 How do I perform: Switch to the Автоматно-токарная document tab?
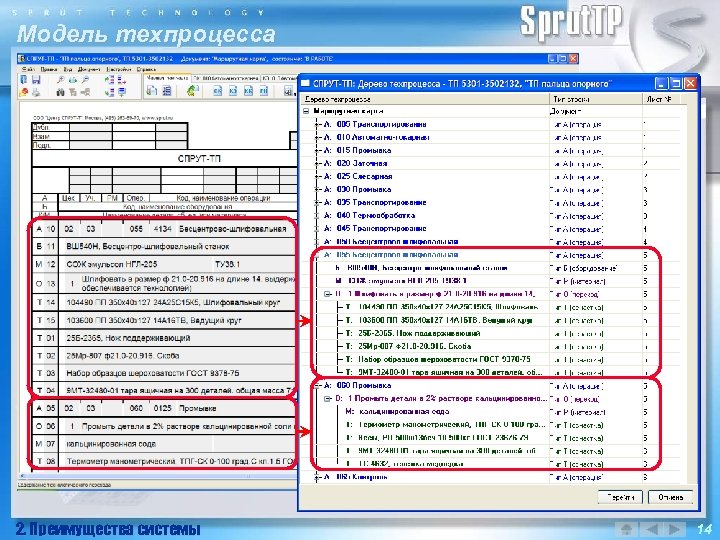226,79
